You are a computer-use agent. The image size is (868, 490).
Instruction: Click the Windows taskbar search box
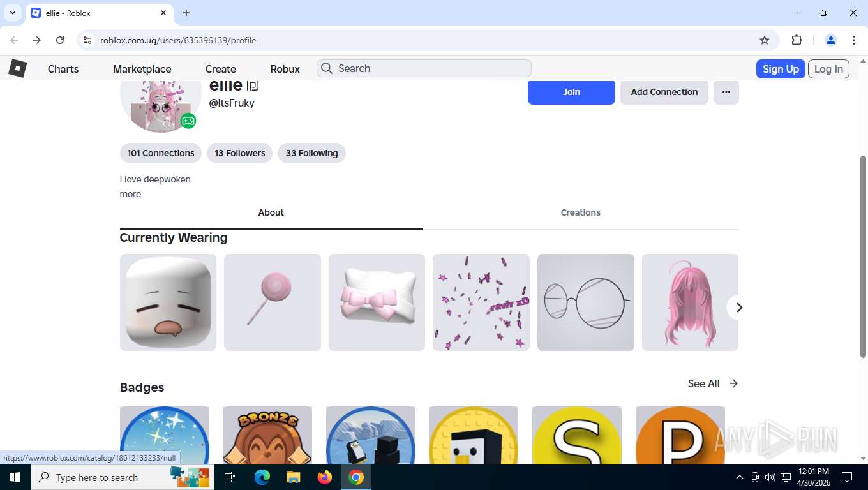tap(123, 477)
